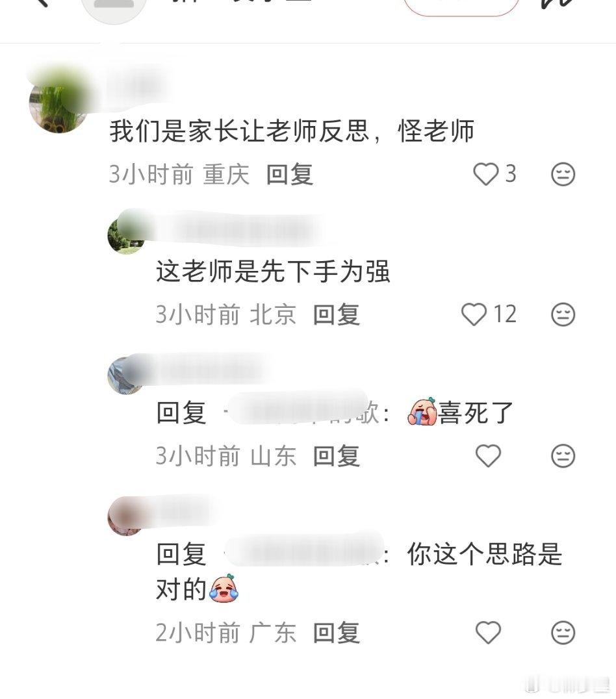Tap the dislike face on Beijing comment
This screenshot has width=616, height=699.
click(x=563, y=314)
